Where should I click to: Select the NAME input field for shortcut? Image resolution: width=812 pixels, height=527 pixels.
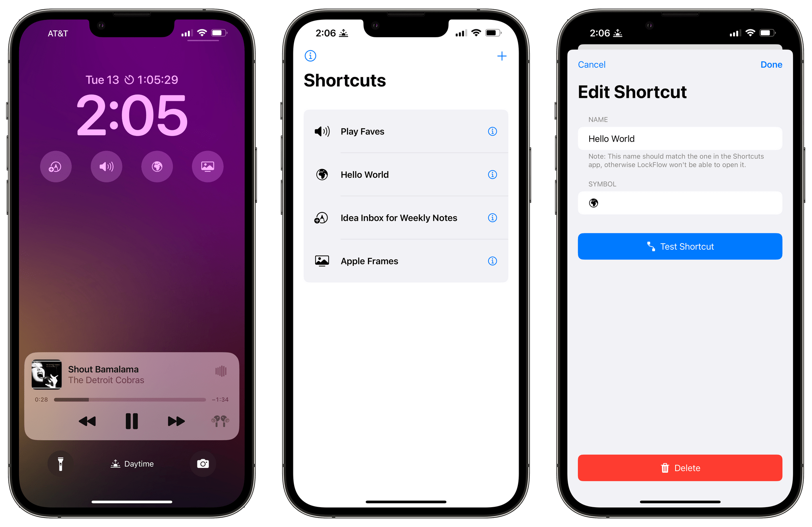tap(680, 138)
